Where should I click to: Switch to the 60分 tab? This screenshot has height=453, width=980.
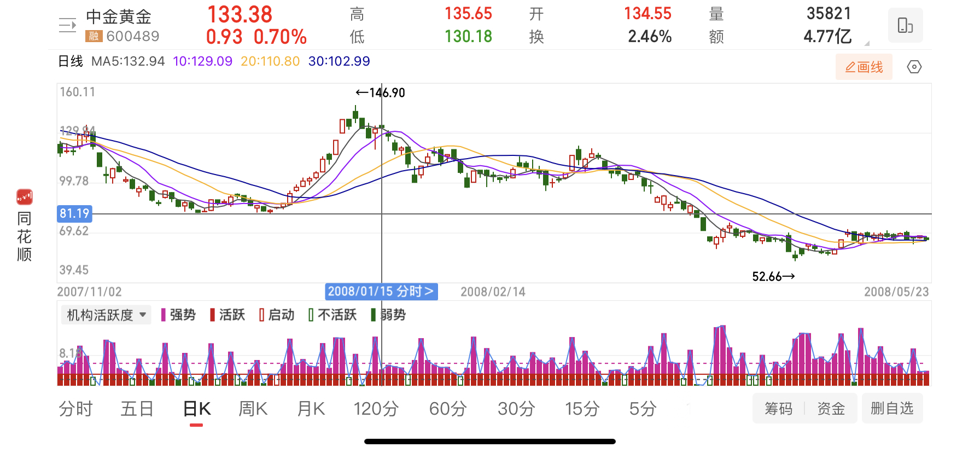448,409
